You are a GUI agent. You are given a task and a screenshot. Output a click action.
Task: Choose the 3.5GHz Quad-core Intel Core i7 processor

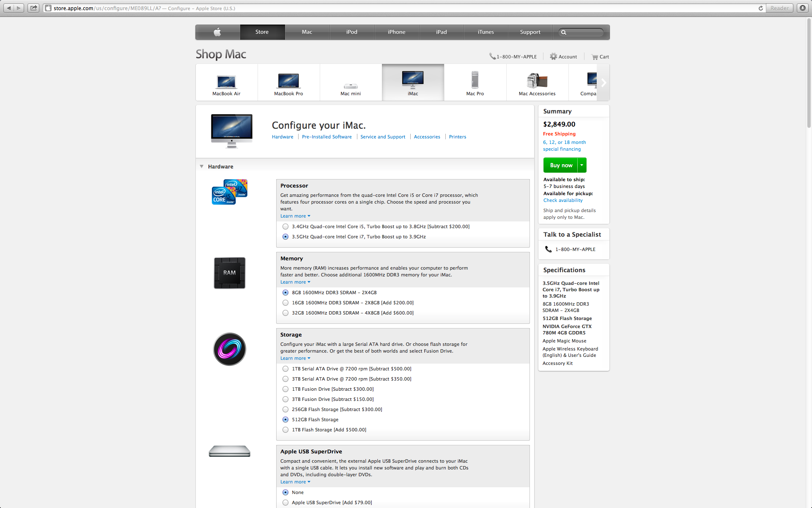pyautogui.click(x=285, y=237)
